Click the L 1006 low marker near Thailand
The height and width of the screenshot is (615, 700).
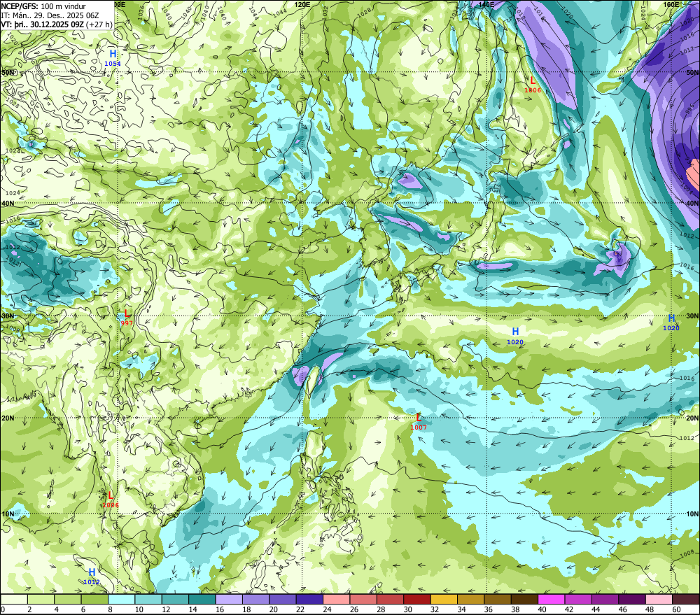[x=111, y=500]
